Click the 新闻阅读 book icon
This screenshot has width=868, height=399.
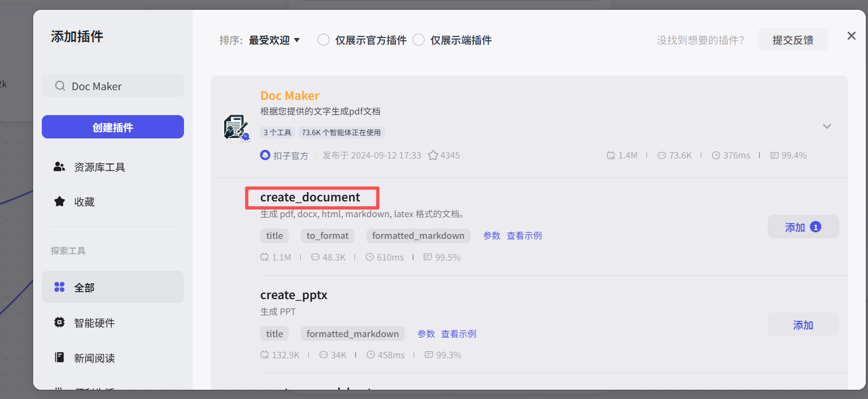click(59, 357)
